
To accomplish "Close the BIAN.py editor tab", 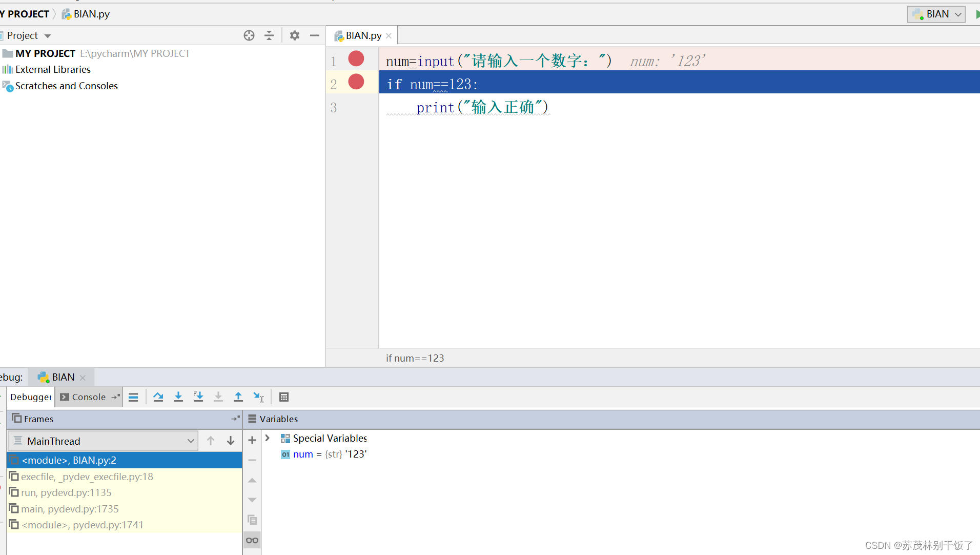I will coord(389,36).
